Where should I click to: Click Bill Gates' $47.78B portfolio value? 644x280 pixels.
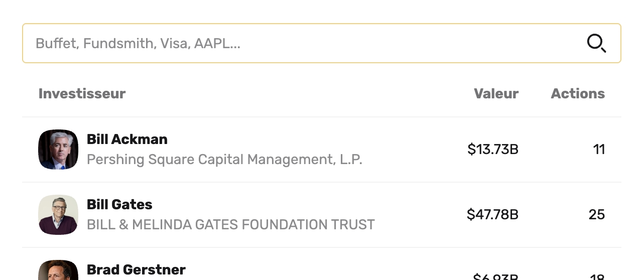(492, 215)
